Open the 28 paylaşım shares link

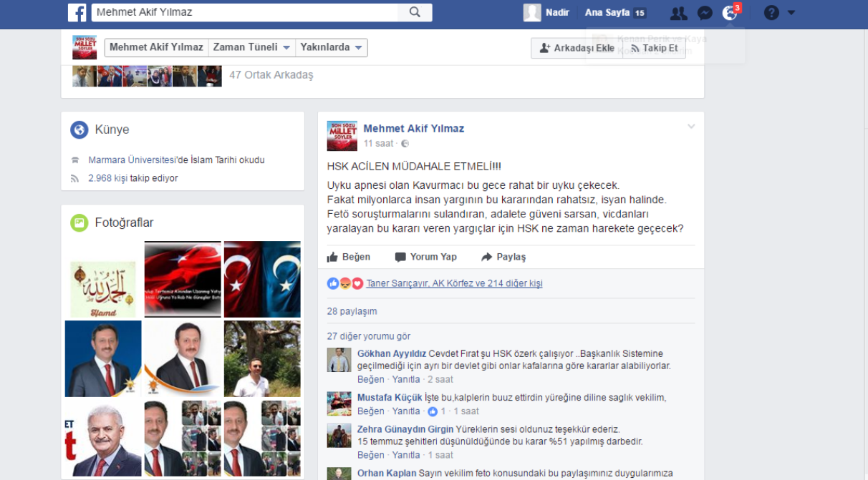click(352, 311)
